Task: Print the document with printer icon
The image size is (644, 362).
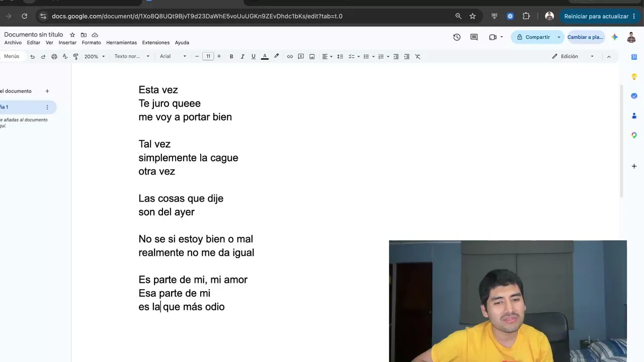Action: [x=54, y=57]
